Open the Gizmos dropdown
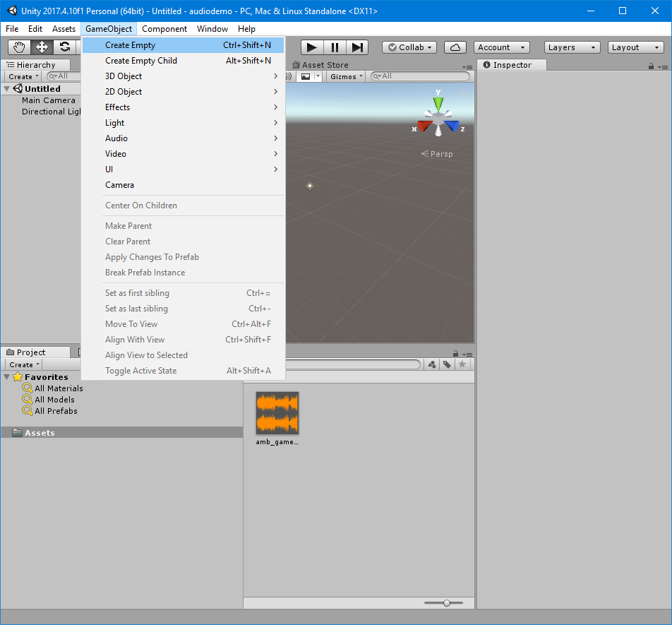672x625 pixels. coord(347,76)
